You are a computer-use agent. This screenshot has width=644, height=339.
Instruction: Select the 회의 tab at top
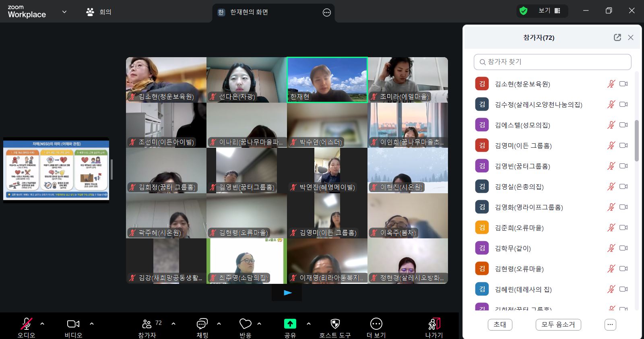(99, 12)
